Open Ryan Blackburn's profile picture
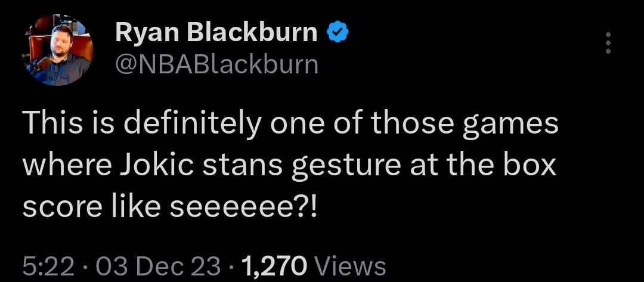Screen dimensions: 644x282 58,51
